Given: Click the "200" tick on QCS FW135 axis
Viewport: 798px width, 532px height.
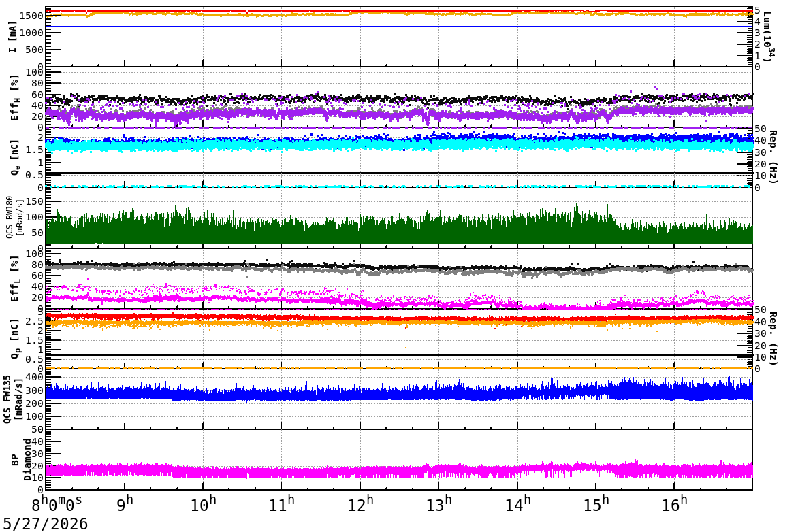Looking at the screenshot, I should click(x=35, y=403).
